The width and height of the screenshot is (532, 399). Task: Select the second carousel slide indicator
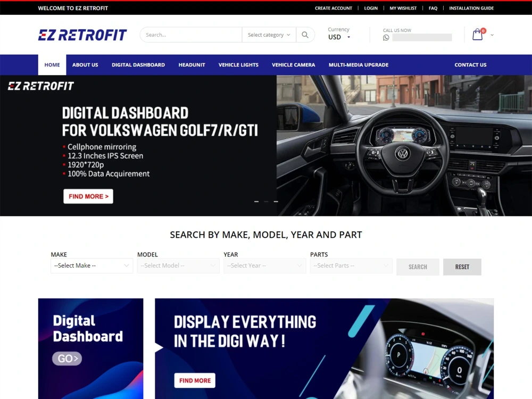pos(267,202)
